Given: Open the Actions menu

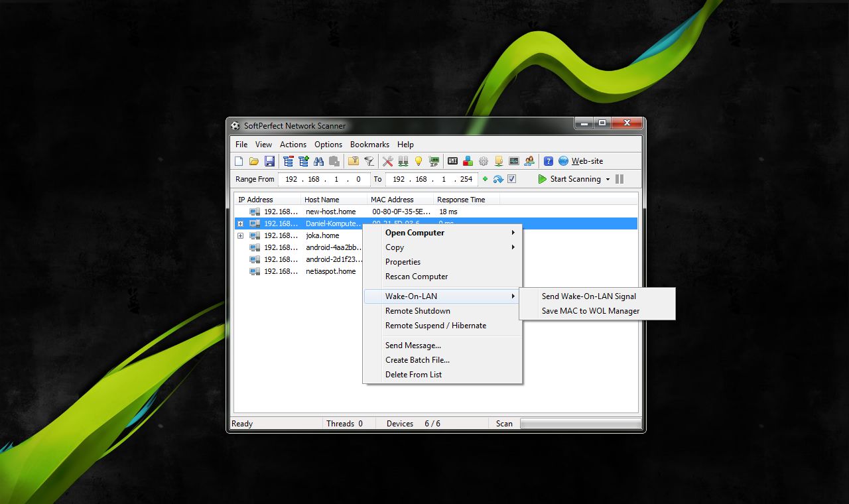Looking at the screenshot, I should pyautogui.click(x=293, y=145).
